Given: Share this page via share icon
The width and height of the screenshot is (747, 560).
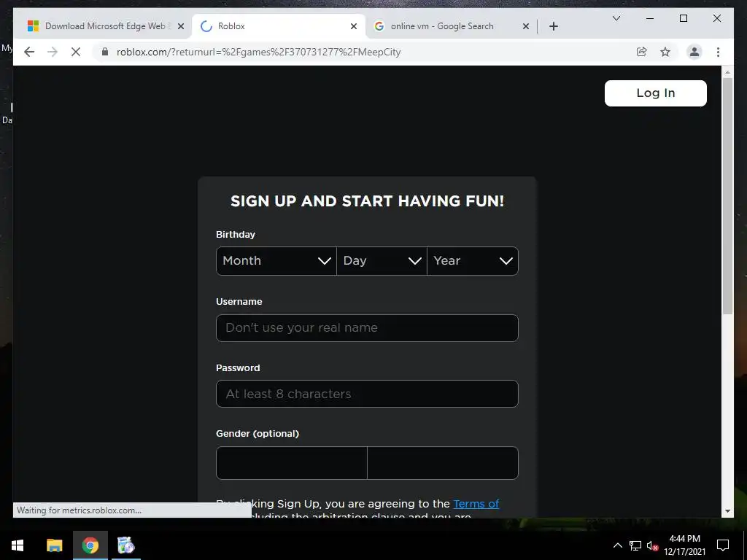Looking at the screenshot, I should (642, 52).
